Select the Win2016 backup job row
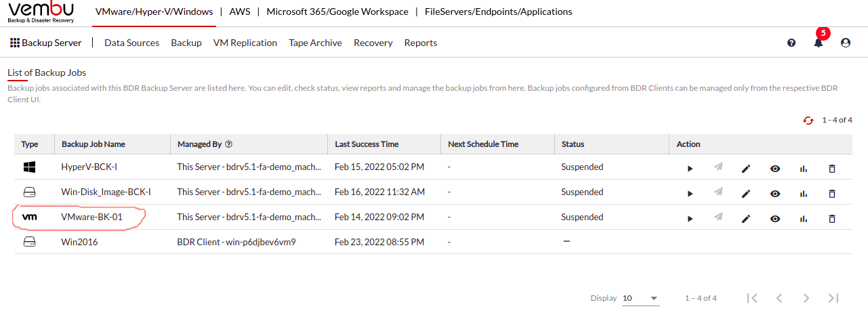 (434, 242)
